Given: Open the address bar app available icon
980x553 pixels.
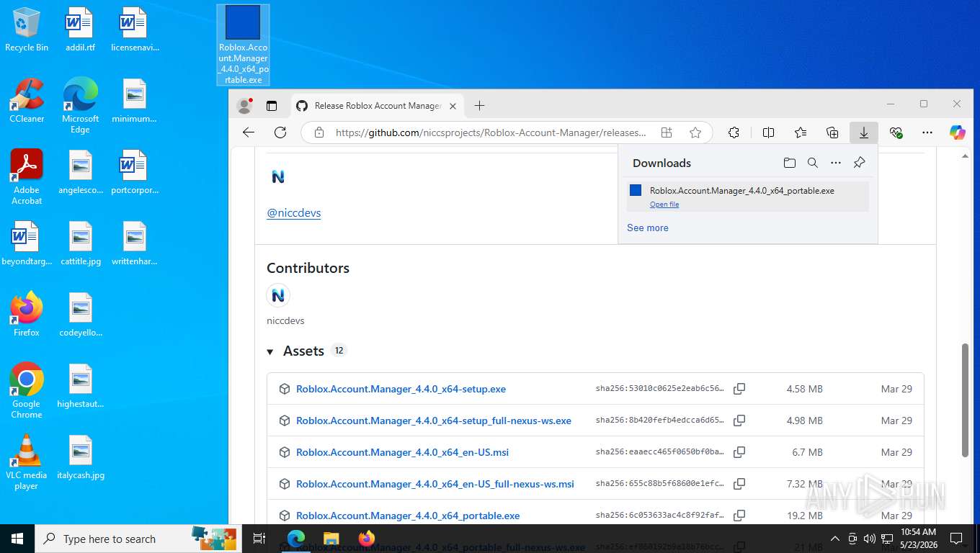Looking at the screenshot, I should [x=667, y=132].
